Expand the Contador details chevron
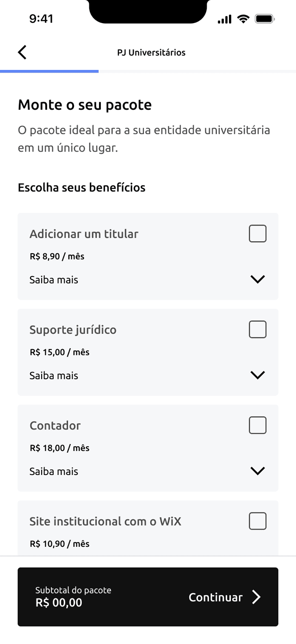The width and height of the screenshot is (296, 644). [257, 471]
